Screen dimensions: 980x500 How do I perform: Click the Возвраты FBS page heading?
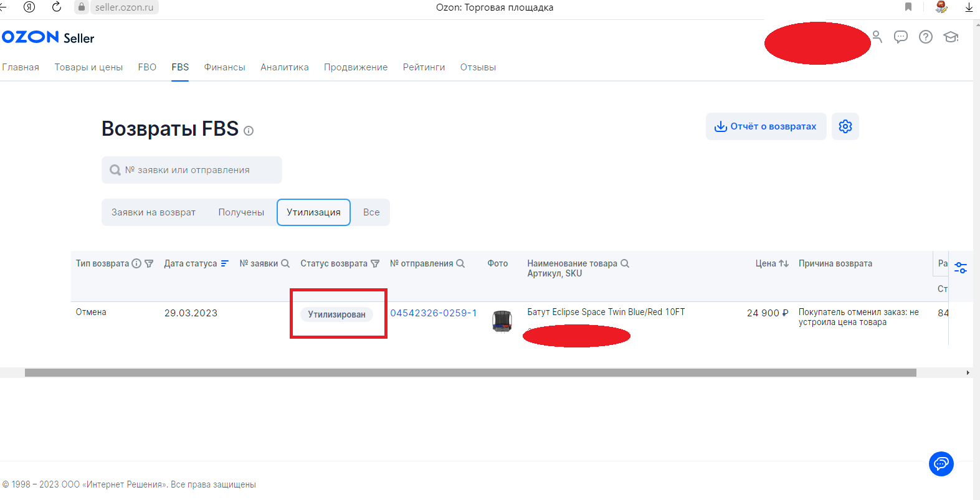[170, 128]
